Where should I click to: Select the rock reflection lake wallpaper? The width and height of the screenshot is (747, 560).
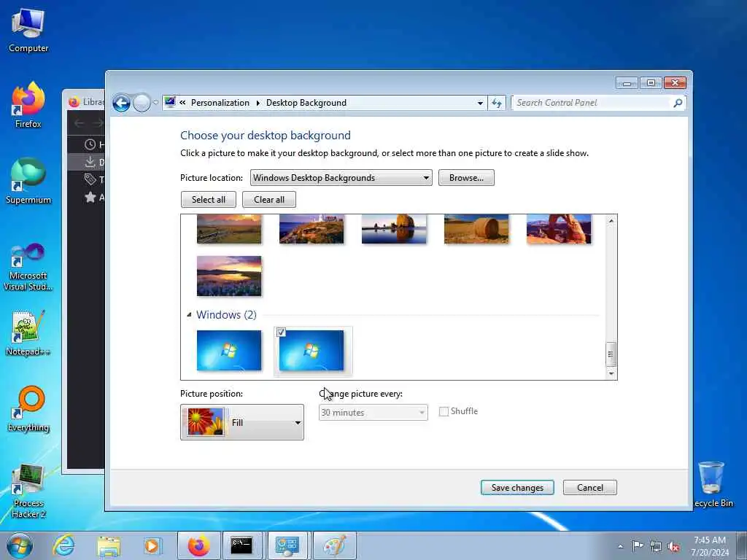click(x=394, y=229)
